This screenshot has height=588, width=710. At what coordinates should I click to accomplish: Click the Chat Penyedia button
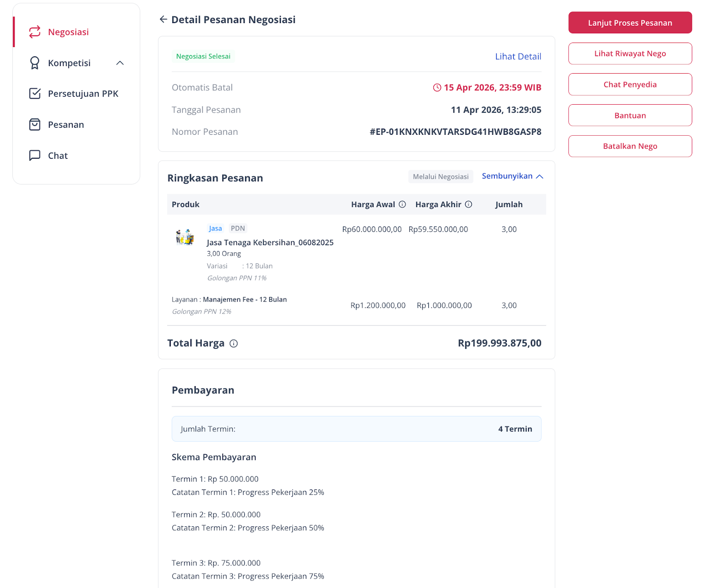point(630,84)
